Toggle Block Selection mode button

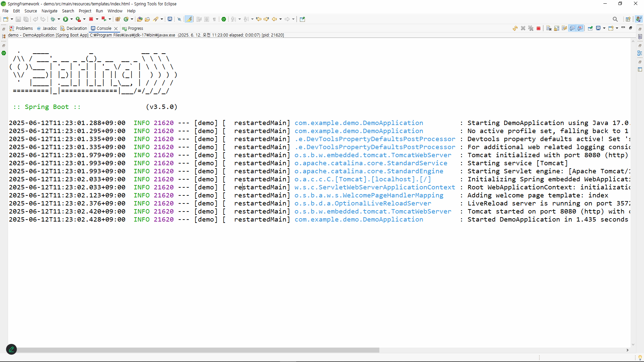pos(207,19)
